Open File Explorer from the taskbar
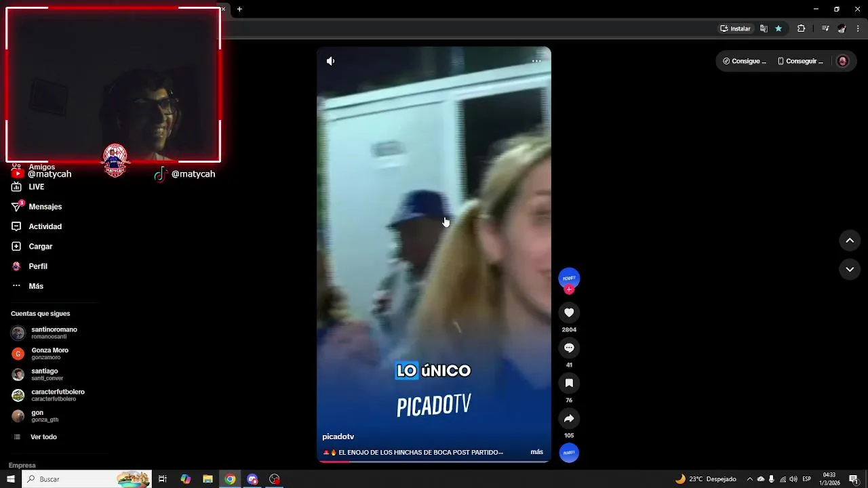Screen dimensions: 868x488 [x=208, y=479]
